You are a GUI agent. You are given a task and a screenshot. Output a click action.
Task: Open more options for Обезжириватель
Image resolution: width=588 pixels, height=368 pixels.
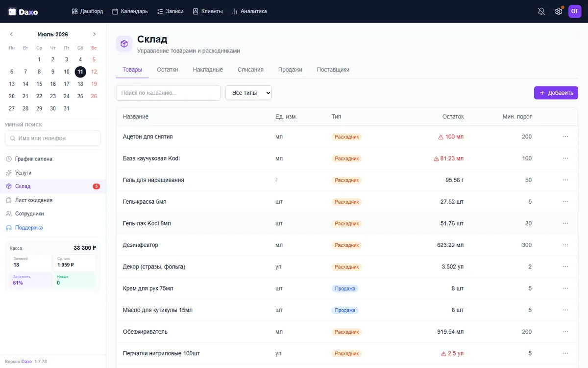[x=565, y=332]
